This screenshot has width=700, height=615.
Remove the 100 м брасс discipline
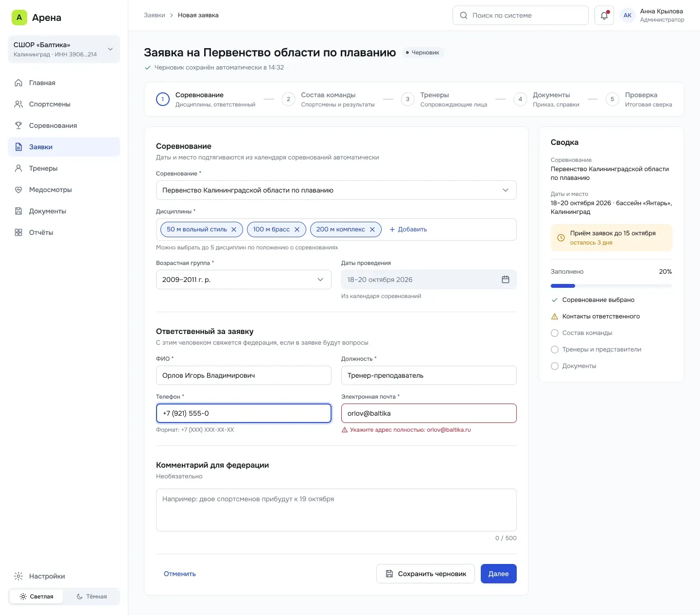click(x=297, y=229)
